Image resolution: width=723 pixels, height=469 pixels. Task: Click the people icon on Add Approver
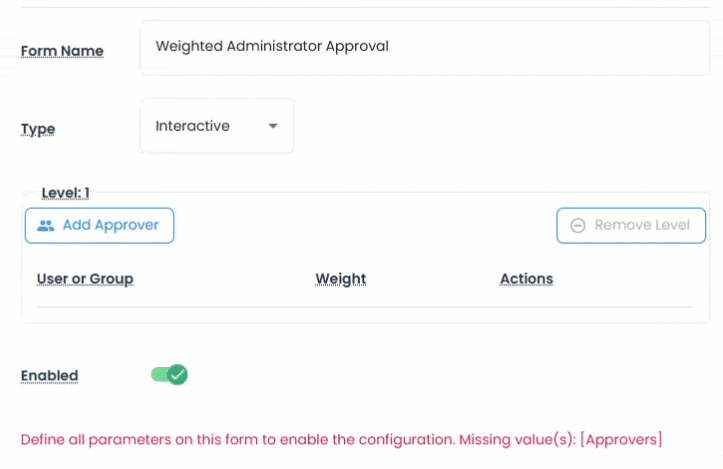coord(45,226)
